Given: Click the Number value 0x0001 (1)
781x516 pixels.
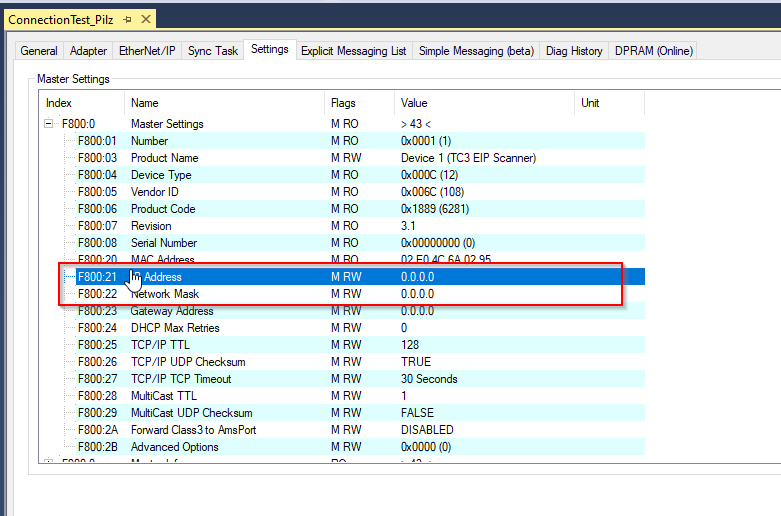Looking at the screenshot, I should coord(426,140).
